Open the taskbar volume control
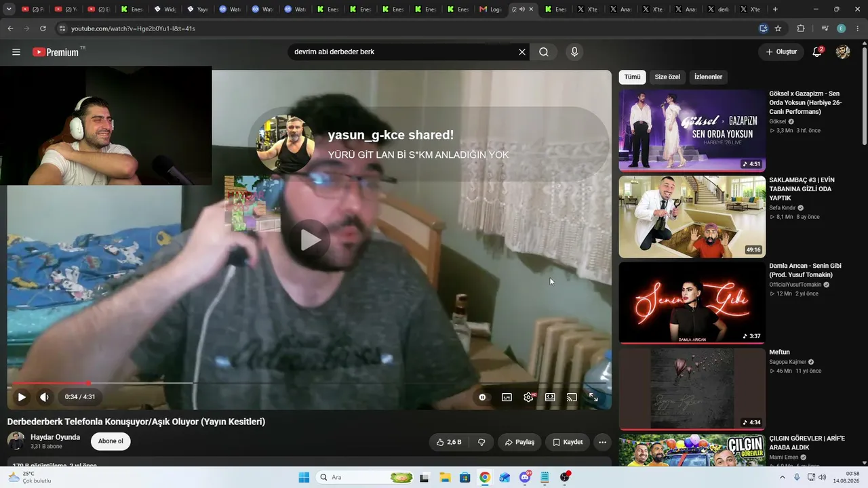868x488 pixels. [822, 477]
